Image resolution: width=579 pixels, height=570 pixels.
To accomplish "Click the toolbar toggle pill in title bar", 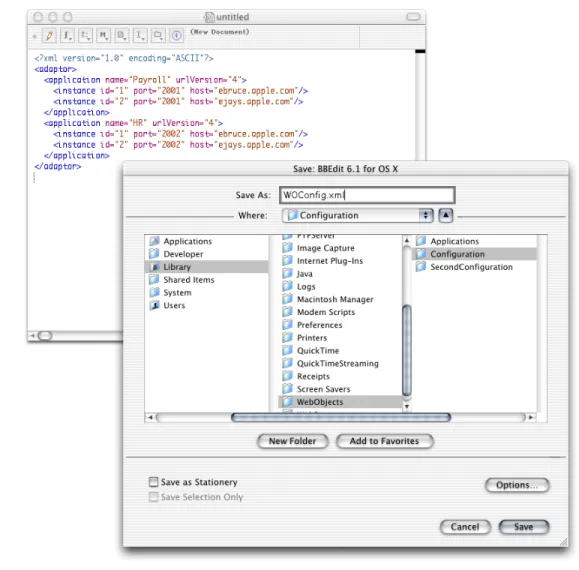I will (413, 17).
